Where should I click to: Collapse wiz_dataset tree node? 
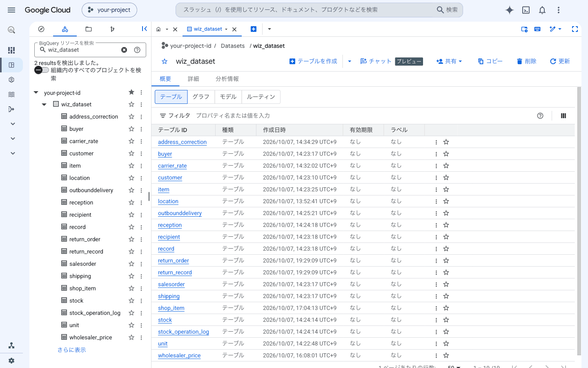point(44,105)
